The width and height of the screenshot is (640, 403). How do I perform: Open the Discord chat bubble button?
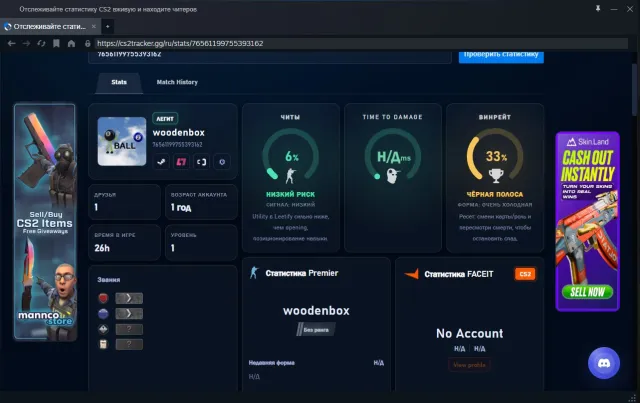tap(604, 363)
